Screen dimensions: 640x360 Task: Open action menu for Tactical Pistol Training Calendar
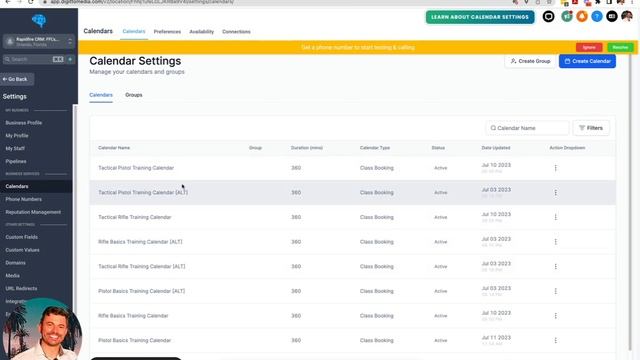click(x=556, y=168)
